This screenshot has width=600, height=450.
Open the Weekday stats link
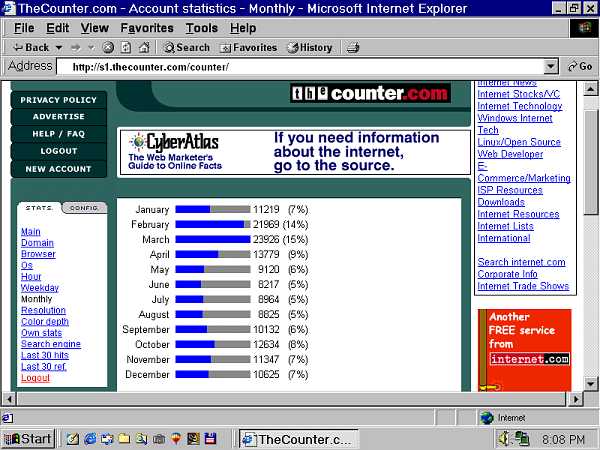point(40,288)
